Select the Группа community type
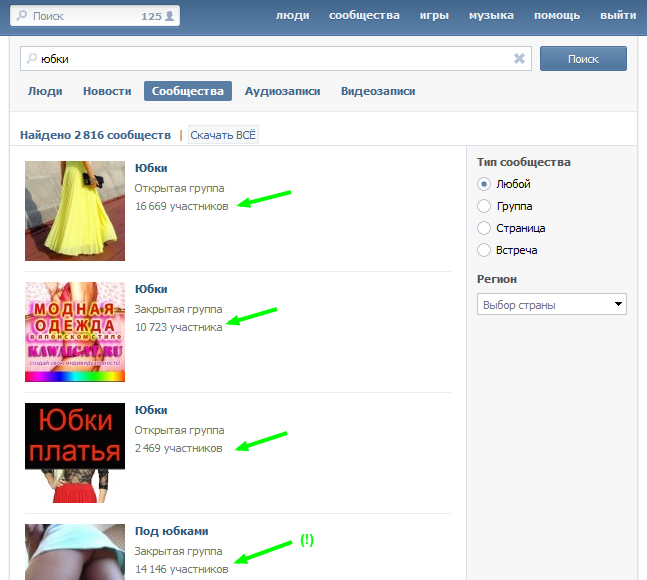Image resolution: width=647 pixels, height=580 pixels. (484, 206)
